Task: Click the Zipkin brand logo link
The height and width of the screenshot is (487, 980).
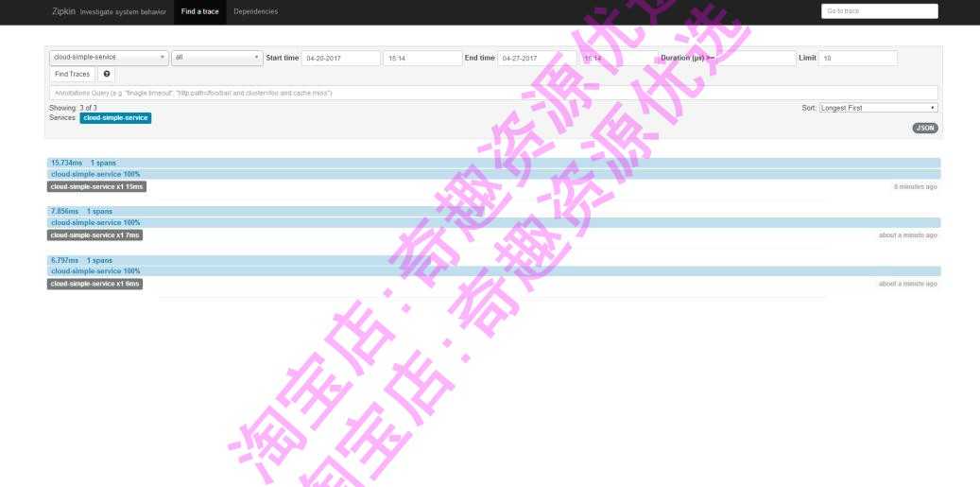Action: pyautogui.click(x=63, y=11)
